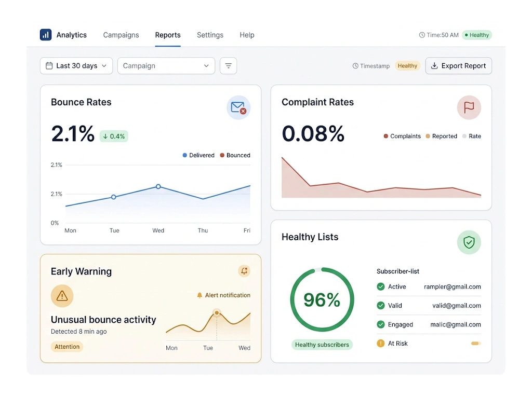This screenshot has width=532, height=397.
Task: Click the blue Delivered legend dot
Action: [184, 155]
